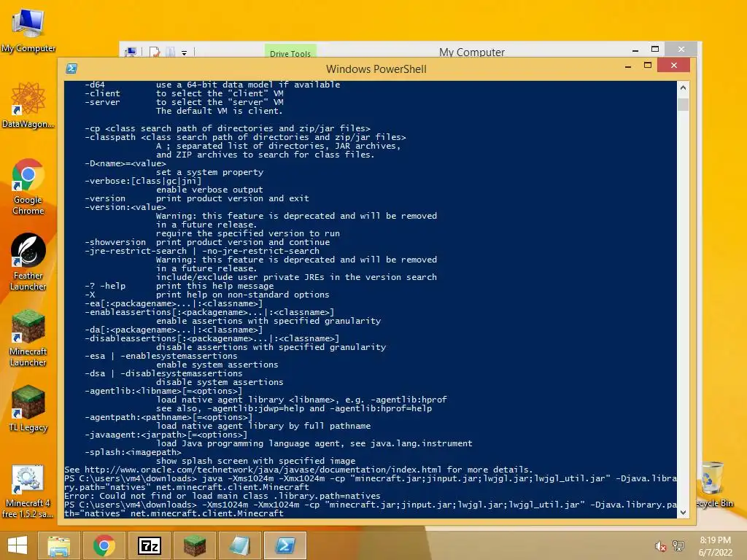Open My Computer desktop icon
The width and height of the screenshot is (747, 560).
coord(28,29)
